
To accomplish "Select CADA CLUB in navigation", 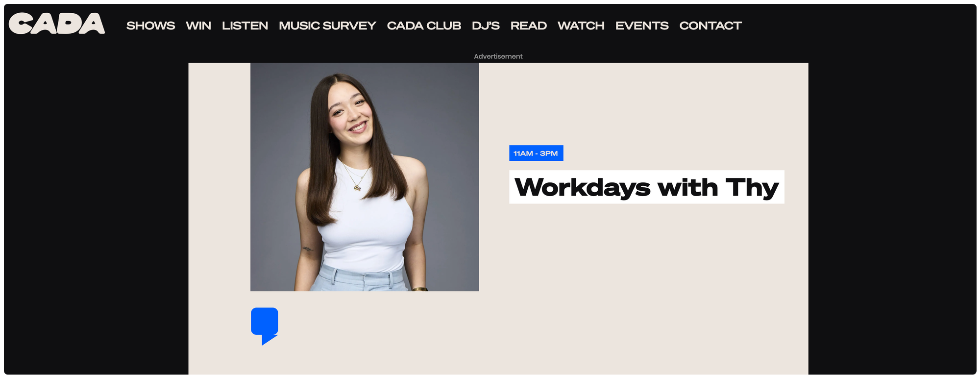I will tap(424, 25).
